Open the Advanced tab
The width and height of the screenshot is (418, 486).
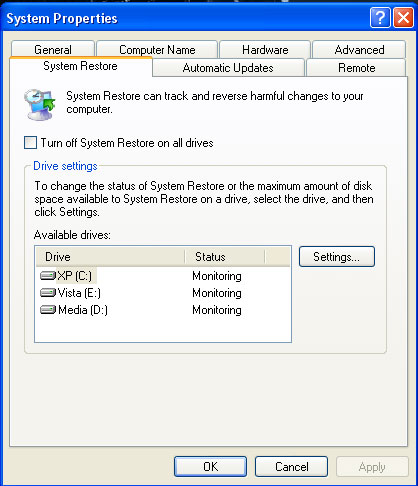click(x=359, y=49)
